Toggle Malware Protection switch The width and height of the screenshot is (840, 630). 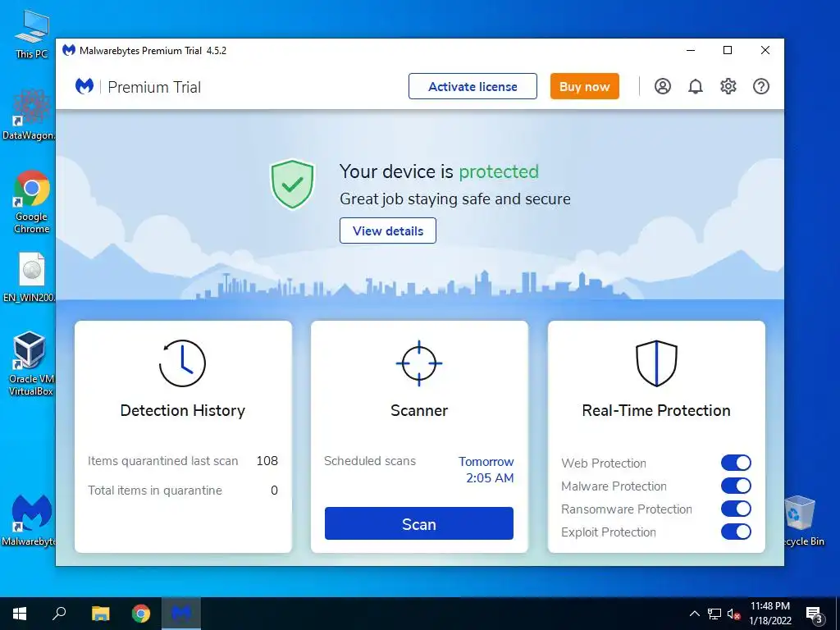pyautogui.click(x=736, y=486)
